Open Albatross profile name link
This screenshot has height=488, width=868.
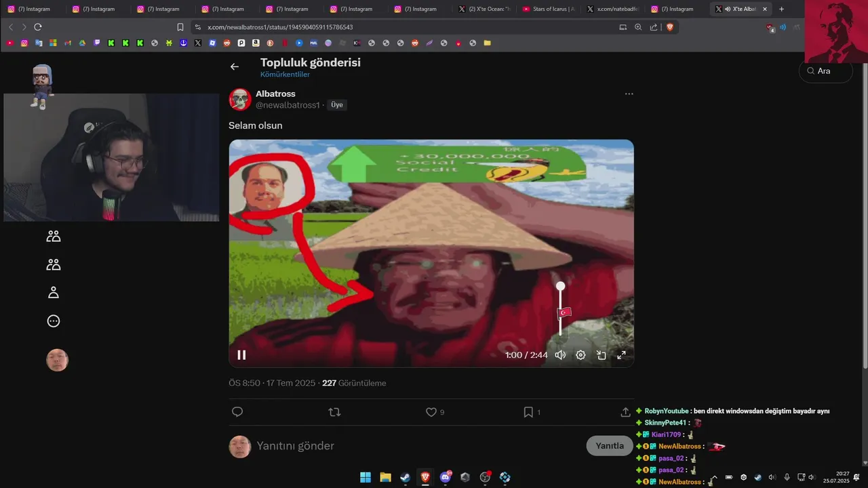[275, 94]
